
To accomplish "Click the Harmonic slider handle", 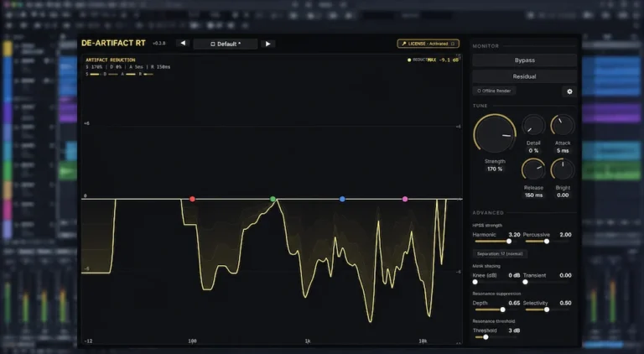I will (x=509, y=242).
